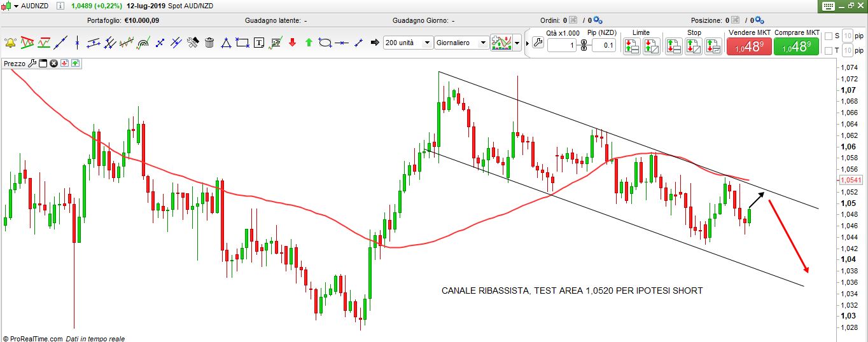Viewport: 868px width, 342px height.
Task: Expand the indicators dropdown arrow
Action: (517, 43)
